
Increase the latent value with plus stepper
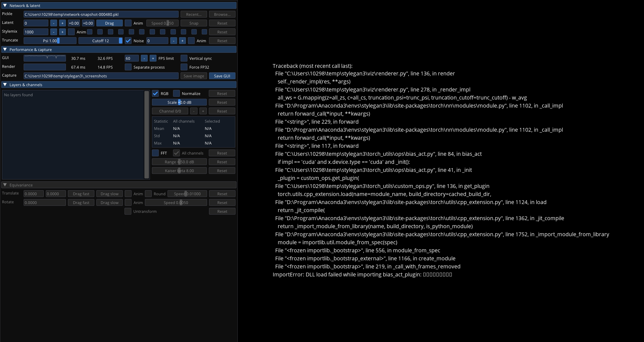(62, 23)
